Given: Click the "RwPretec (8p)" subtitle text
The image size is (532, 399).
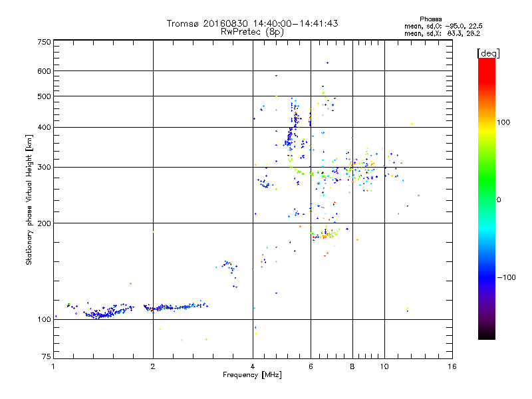Looking at the screenshot, I should tap(252, 32).
